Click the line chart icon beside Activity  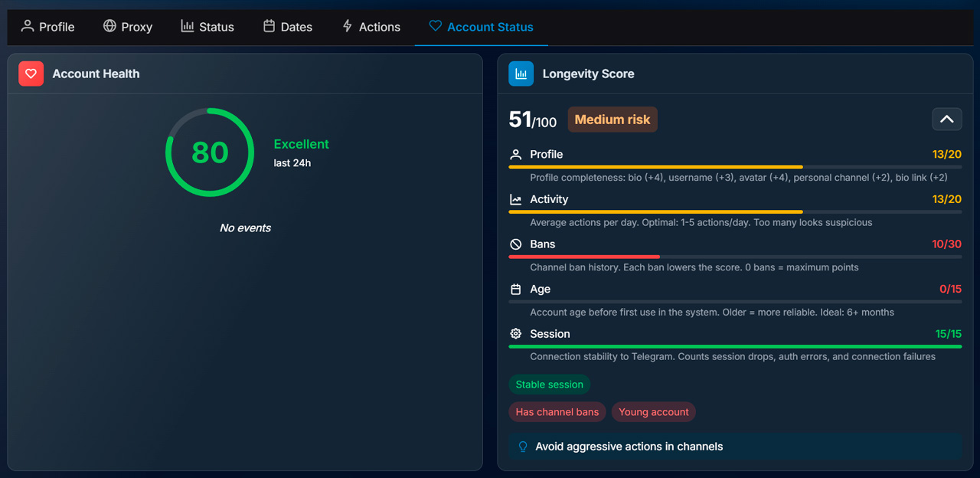point(516,199)
